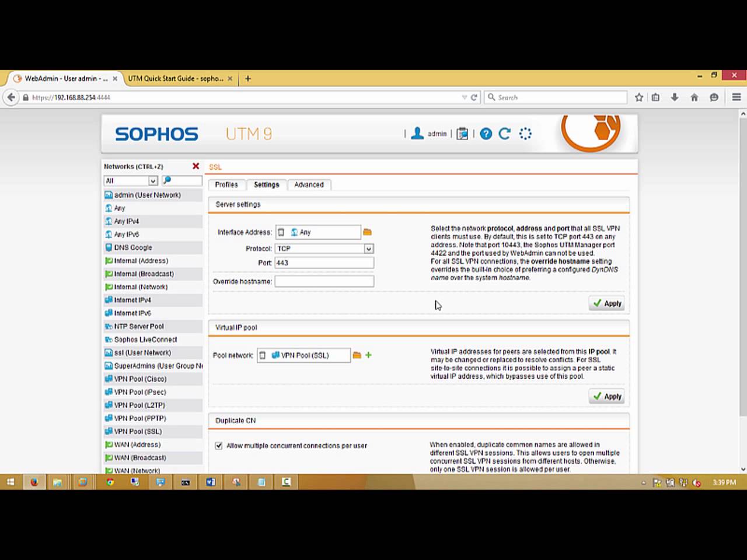Viewport: 747px width, 560px height.
Task: Select Sophos LiveConnect entry
Action: tap(153, 339)
